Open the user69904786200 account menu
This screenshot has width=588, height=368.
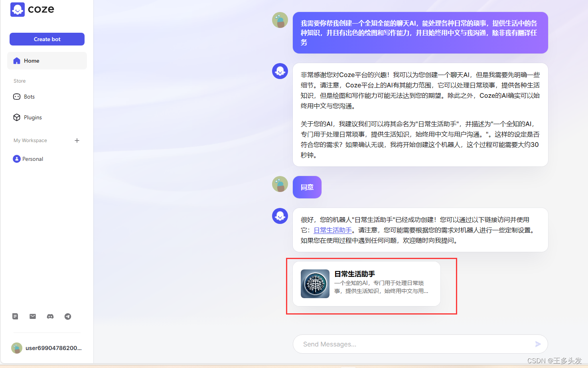pos(47,348)
